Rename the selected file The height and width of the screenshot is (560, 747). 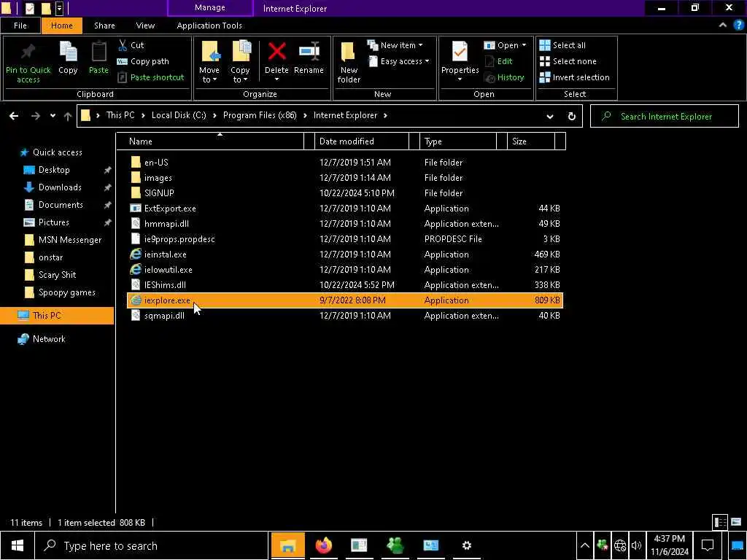tap(309, 58)
